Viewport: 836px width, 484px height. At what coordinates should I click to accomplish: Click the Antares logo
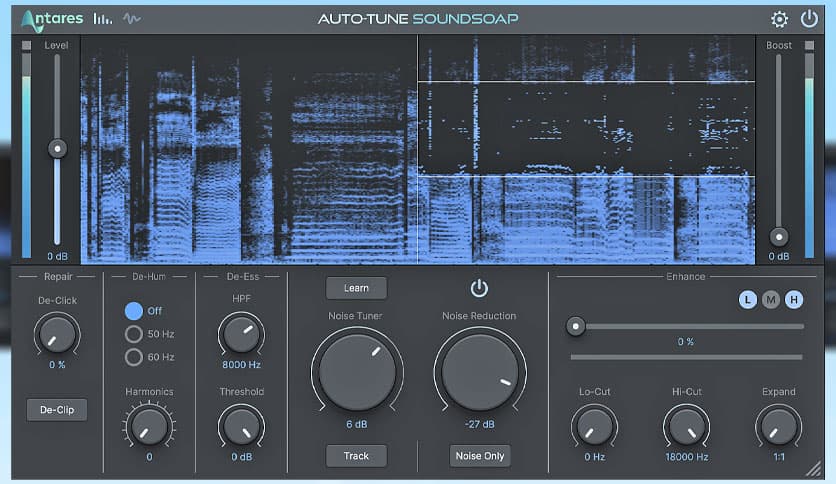[52, 20]
